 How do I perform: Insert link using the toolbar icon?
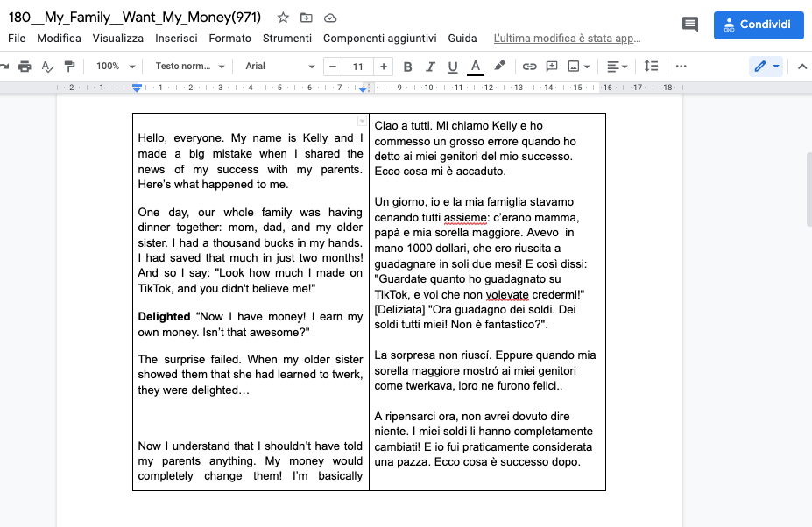529,67
